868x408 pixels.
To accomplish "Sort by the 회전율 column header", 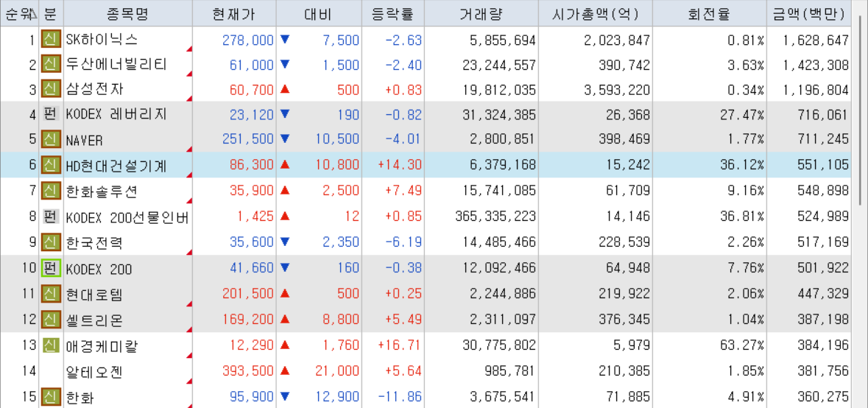I will click(x=709, y=13).
